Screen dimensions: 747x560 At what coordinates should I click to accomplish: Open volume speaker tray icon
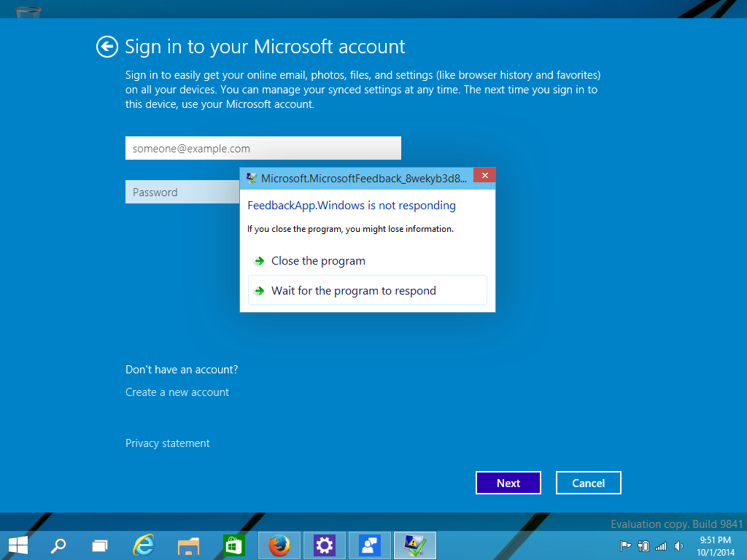pyautogui.click(x=678, y=546)
